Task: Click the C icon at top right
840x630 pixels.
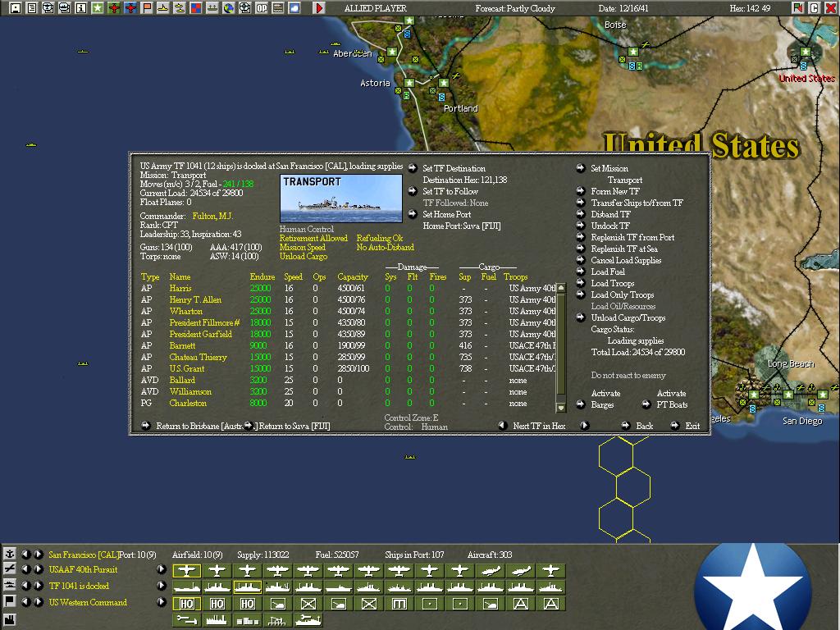Action: tap(815, 7)
